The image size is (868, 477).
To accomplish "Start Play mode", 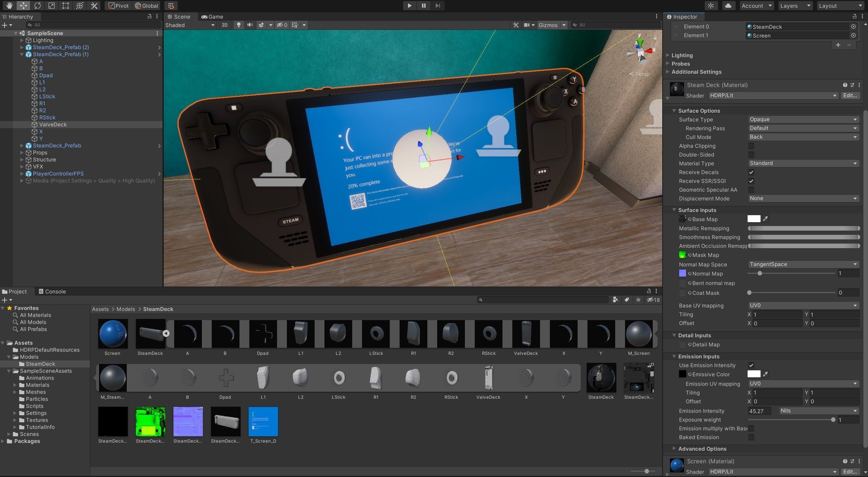I will click(409, 6).
